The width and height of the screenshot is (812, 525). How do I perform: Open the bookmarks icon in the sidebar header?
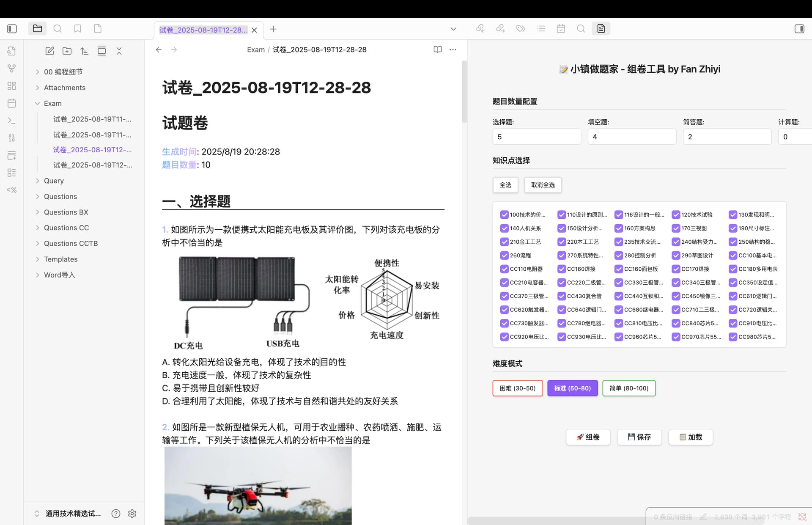coord(77,29)
